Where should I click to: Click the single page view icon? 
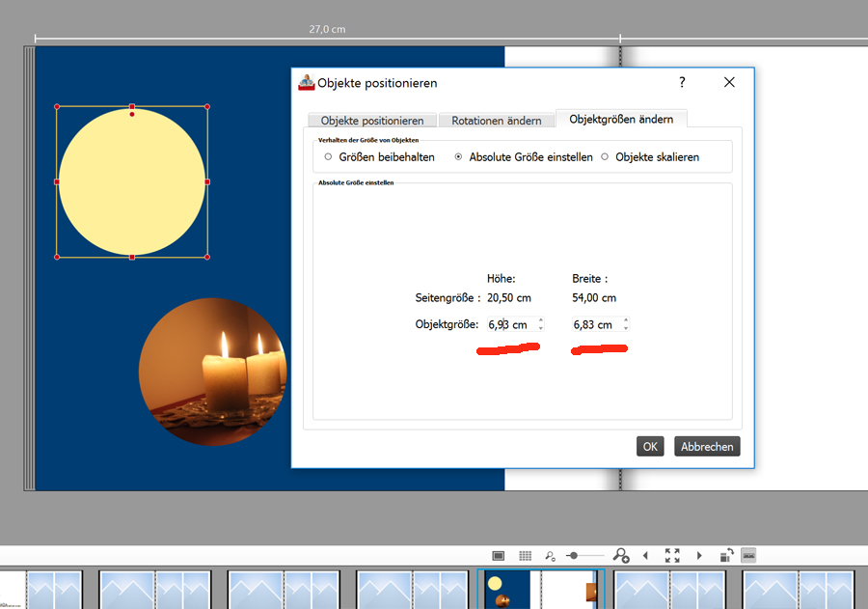click(x=499, y=556)
